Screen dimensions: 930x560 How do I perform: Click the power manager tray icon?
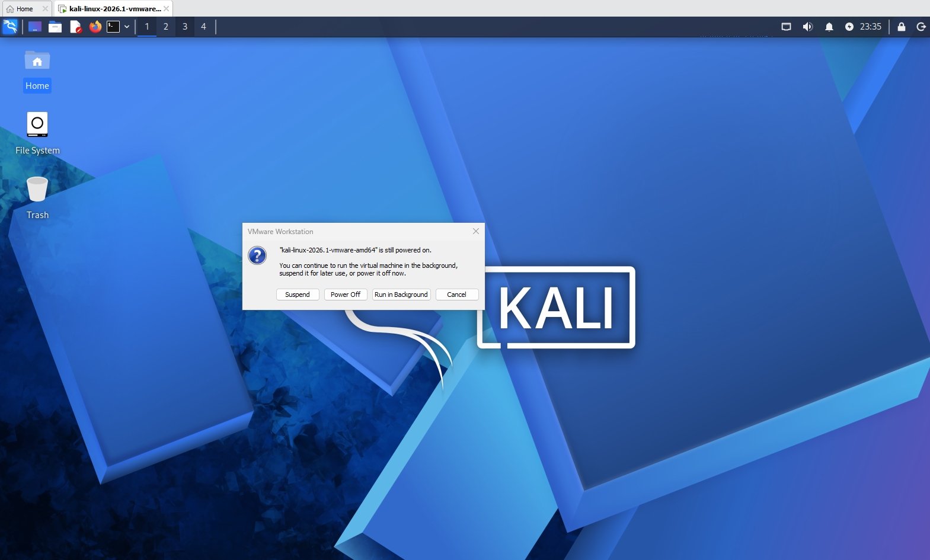849,27
